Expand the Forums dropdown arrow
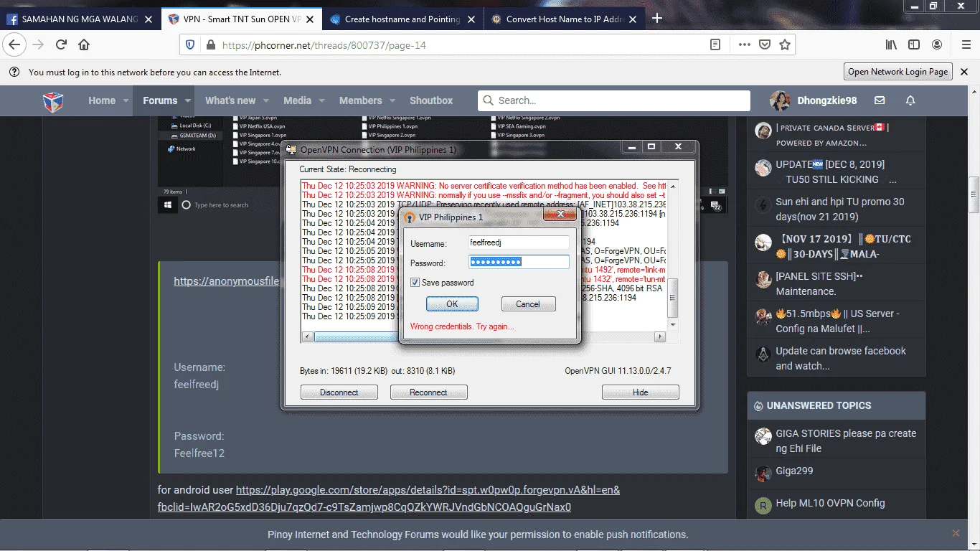980x551 pixels. (188, 101)
